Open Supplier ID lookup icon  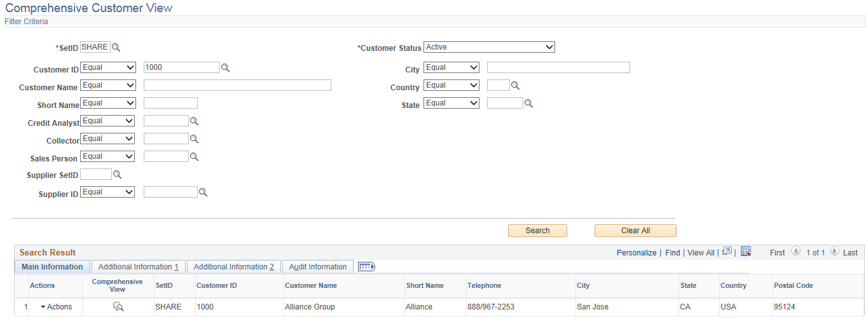pyautogui.click(x=203, y=193)
